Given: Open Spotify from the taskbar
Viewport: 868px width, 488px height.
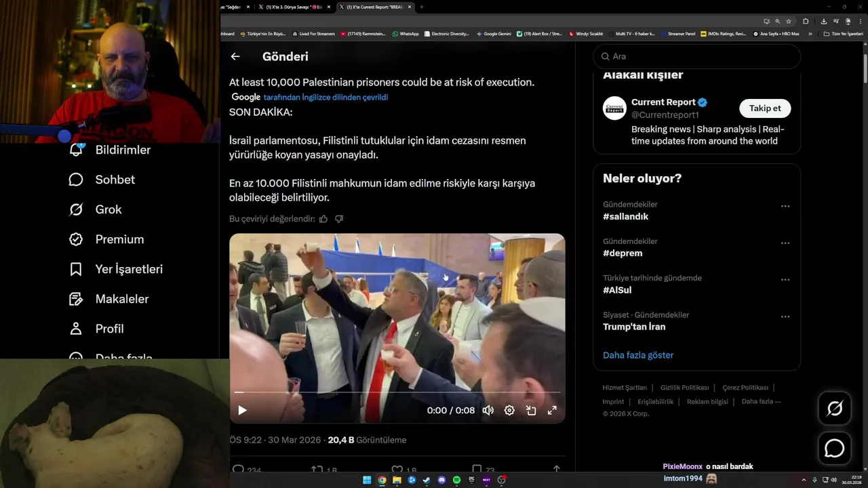Looking at the screenshot, I should coord(456,480).
